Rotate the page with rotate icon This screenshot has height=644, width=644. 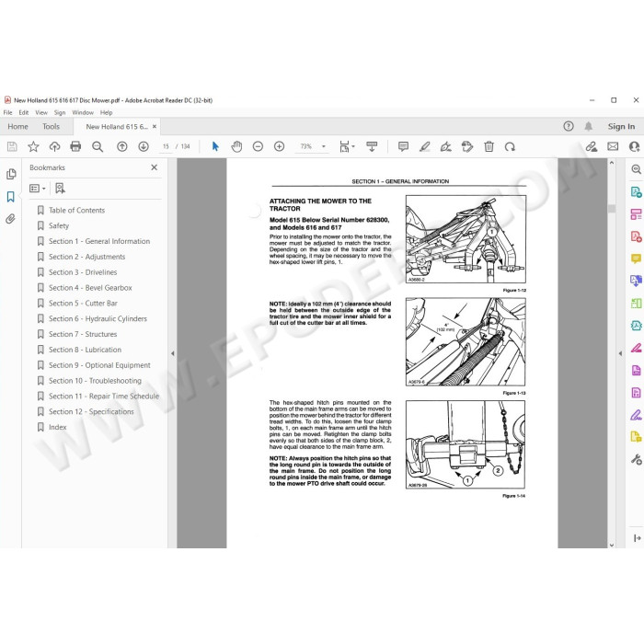(510, 146)
